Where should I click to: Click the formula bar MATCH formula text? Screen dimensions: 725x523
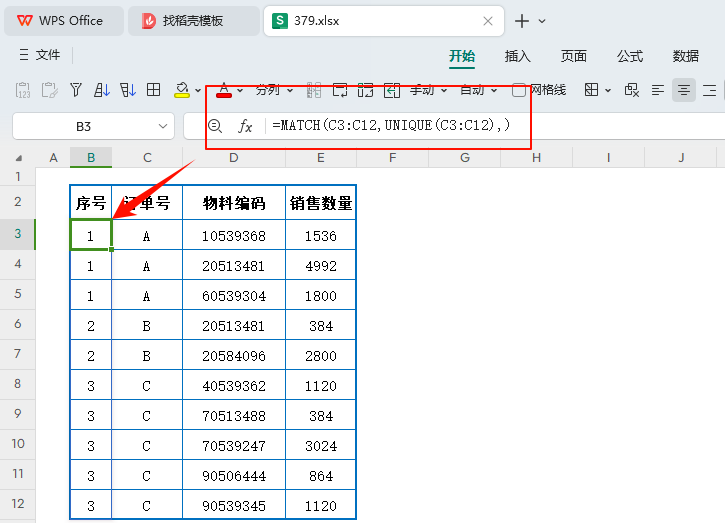tap(391, 125)
